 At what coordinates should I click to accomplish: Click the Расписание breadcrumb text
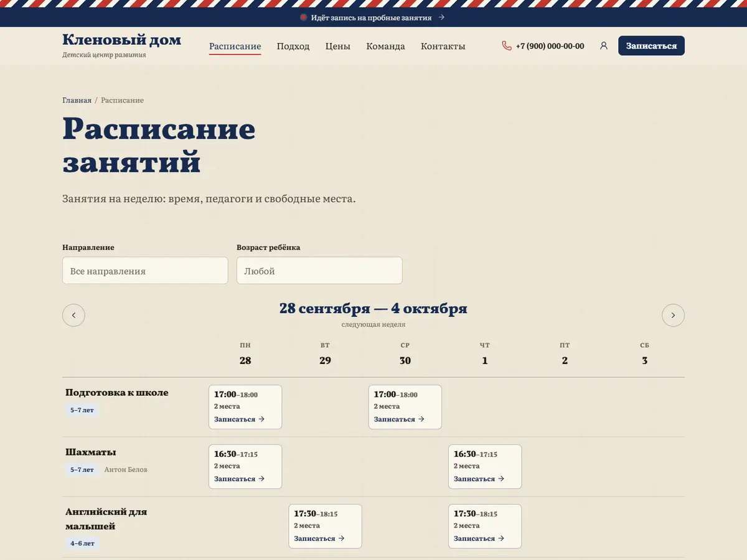click(x=123, y=100)
